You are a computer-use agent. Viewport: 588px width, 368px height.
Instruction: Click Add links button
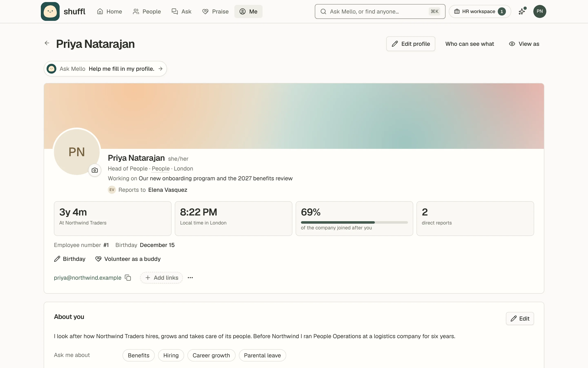coord(161,278)
